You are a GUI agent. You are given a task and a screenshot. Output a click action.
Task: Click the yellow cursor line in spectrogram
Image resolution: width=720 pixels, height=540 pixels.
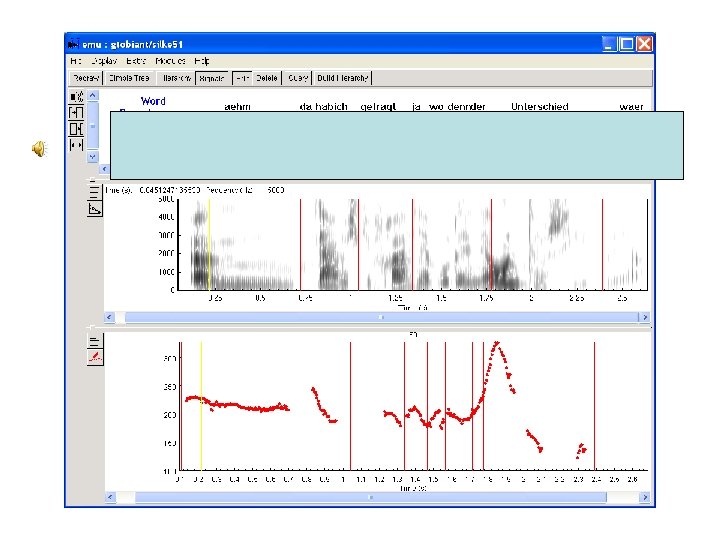click(209, 244)
